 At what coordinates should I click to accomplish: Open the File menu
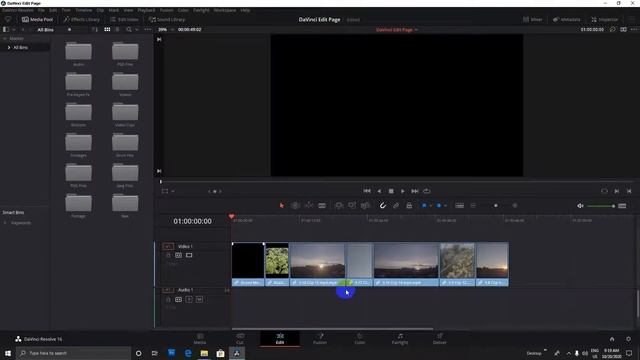[x=41, y=10]
